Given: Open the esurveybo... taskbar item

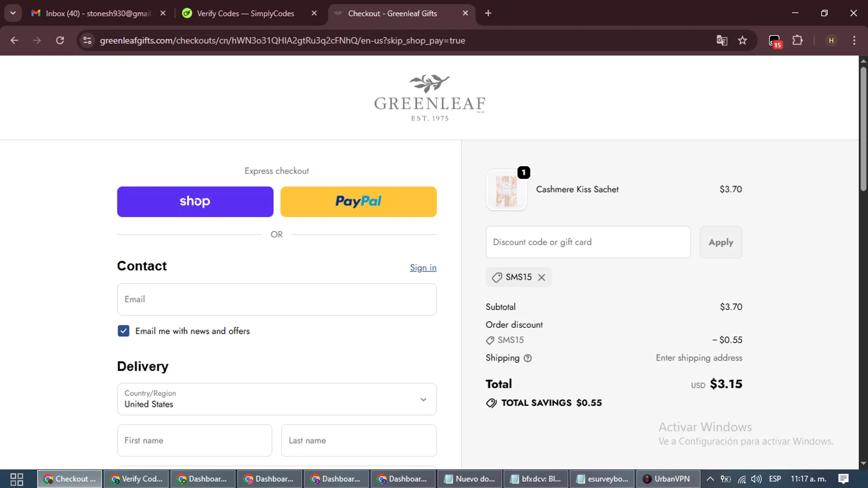Looking at the screenshot, I should tap(602, 479).
